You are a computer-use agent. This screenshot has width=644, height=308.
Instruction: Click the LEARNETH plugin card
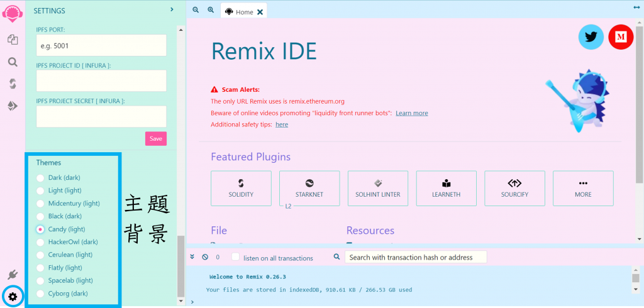(x=447, y=189)
